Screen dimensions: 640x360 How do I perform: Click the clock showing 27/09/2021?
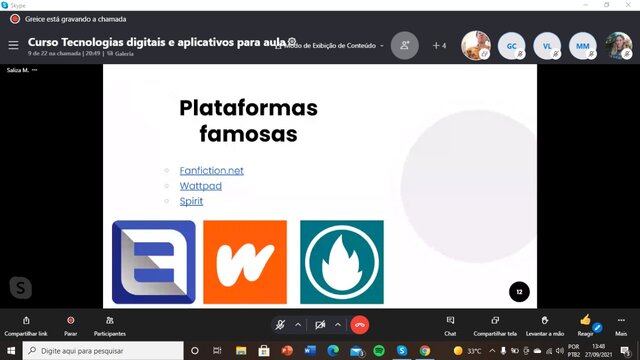(x=598, y=351)
